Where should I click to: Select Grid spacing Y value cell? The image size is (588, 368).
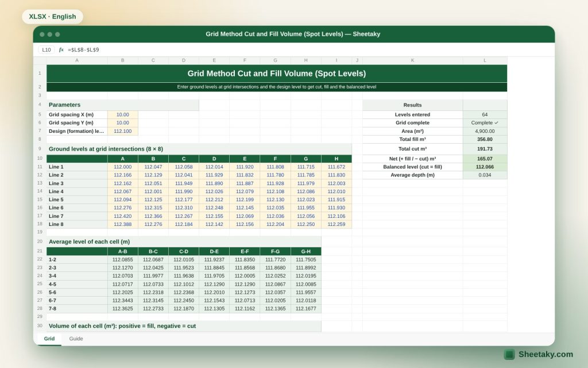coord(123,123)
